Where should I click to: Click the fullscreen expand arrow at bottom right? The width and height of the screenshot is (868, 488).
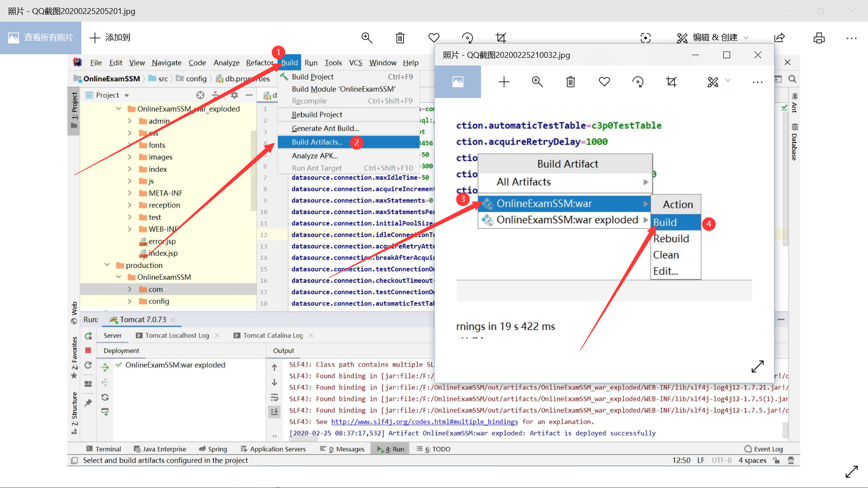[851, 472]
